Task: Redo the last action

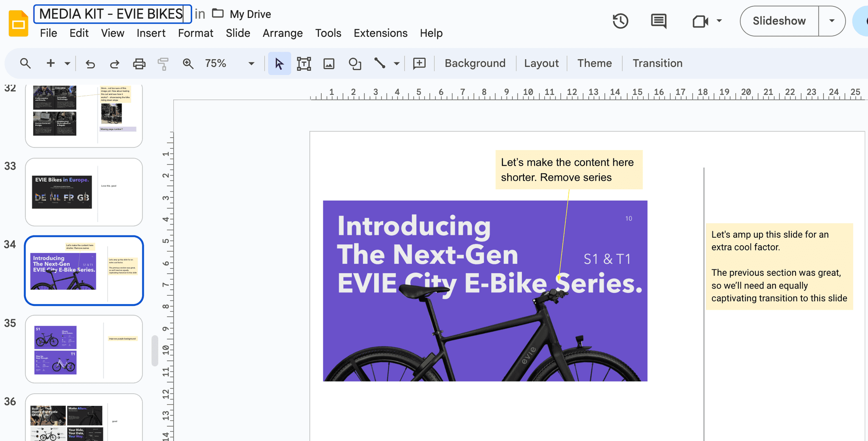Action: click(x=114, y=64)
